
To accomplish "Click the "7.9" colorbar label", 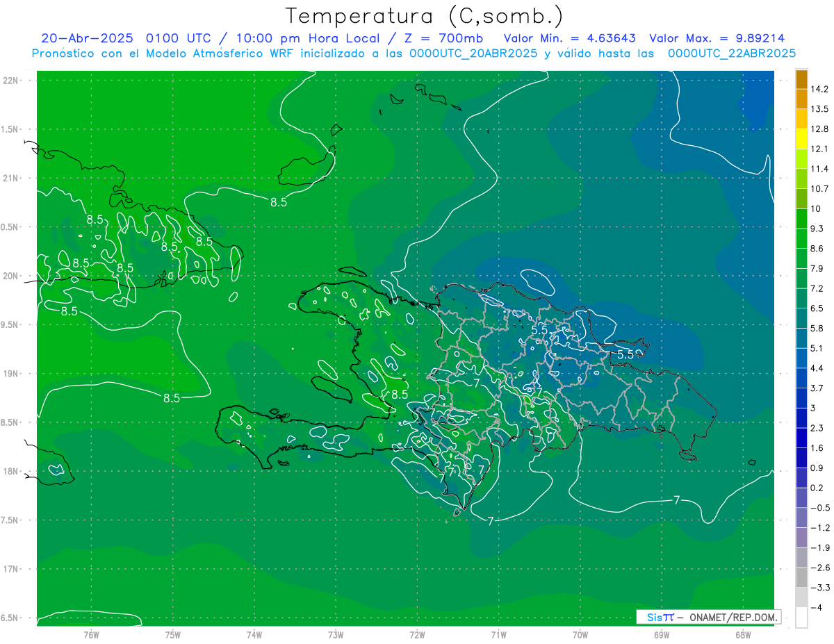I will point(817,269).
